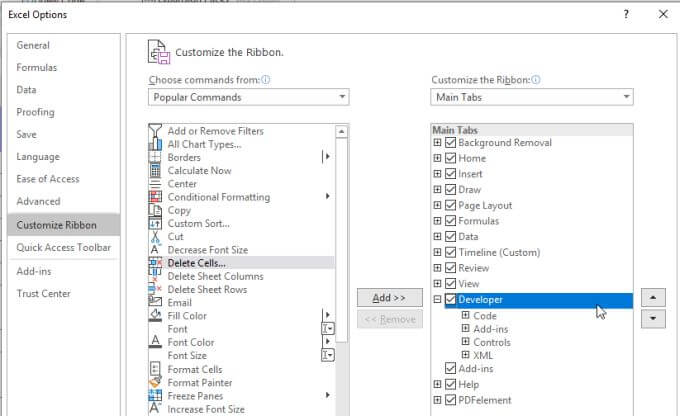
Task: Click the Freeze Panes icon
Action: (155, 396)
